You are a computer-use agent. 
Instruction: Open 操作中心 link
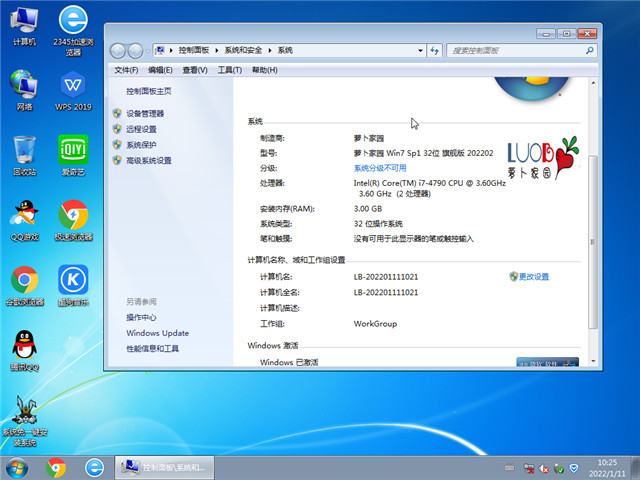coord(141,317)
